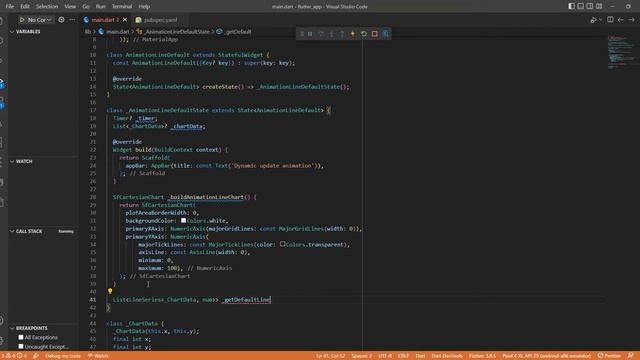640x360 pixels.
Task: Click the Flutter version in status bar
Action: tap(482, 356)
